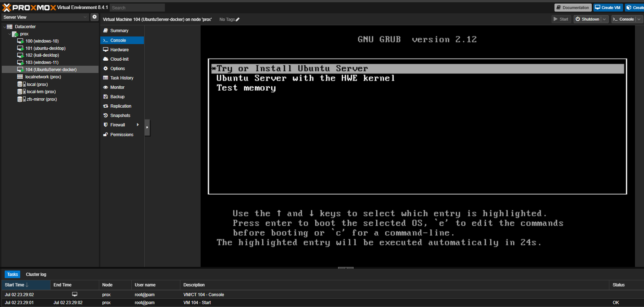Click the Search input field

[x=137, y=8]
